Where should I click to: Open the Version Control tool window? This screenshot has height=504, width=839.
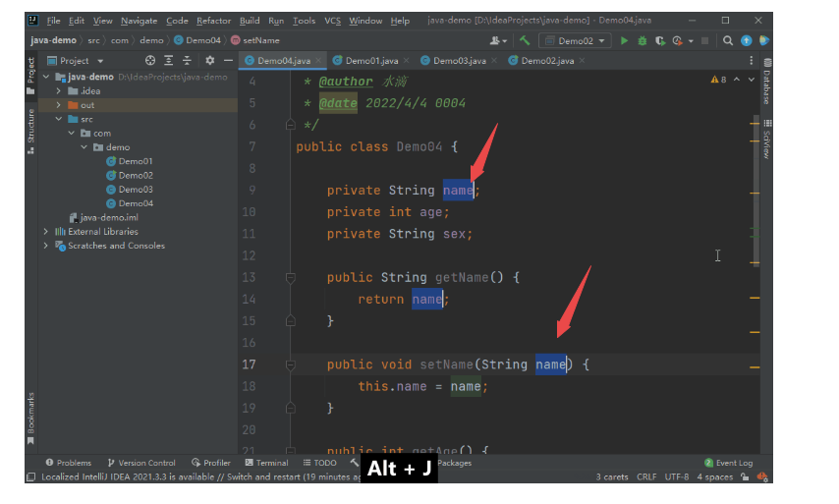[x=141, y=463]
